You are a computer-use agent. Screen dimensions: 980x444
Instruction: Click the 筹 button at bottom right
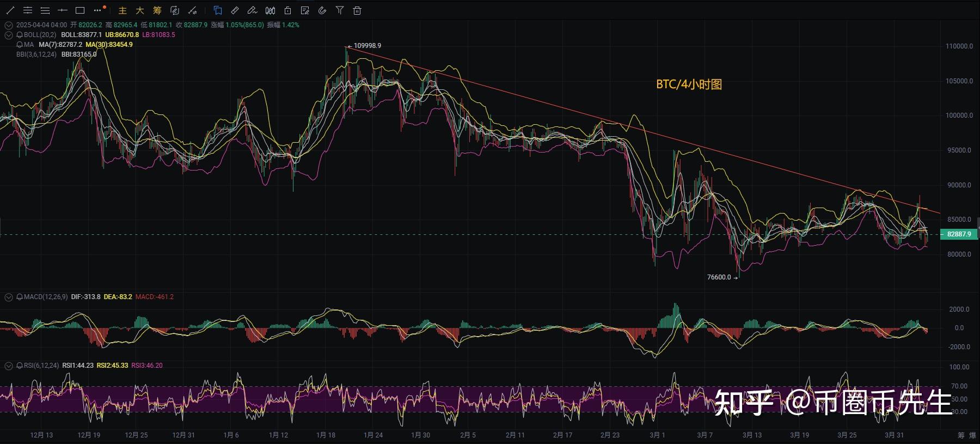click(961, 435)
